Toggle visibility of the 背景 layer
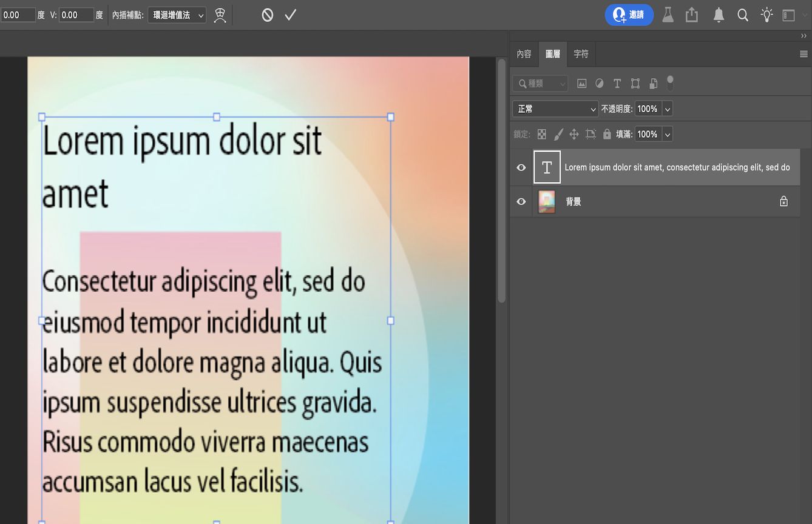812x524 pixels. click(521, 201)
